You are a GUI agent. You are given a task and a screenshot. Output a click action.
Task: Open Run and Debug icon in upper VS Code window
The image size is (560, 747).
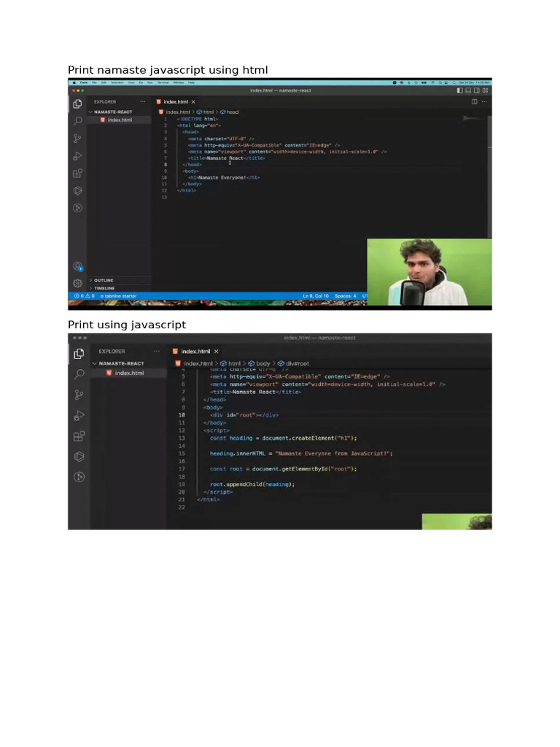pos(77,156)
